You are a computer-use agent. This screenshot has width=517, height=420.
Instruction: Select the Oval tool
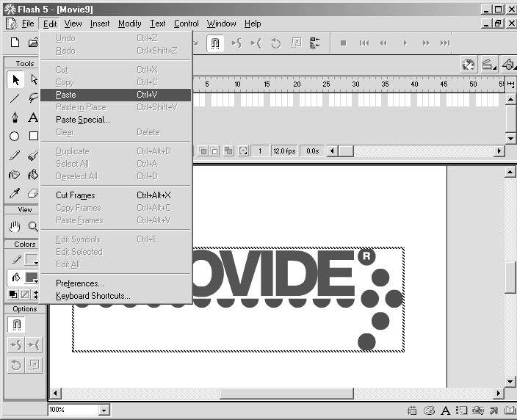click(x=14, y=136)
